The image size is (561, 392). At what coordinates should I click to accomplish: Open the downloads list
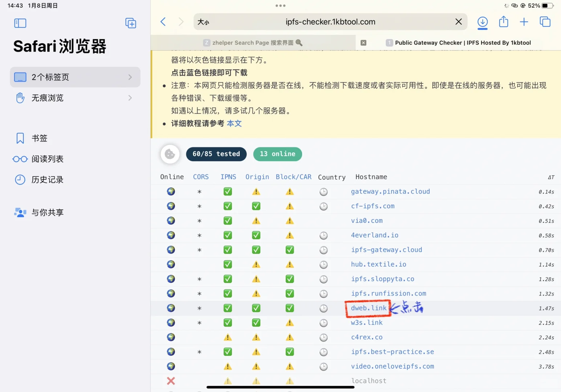483,22
